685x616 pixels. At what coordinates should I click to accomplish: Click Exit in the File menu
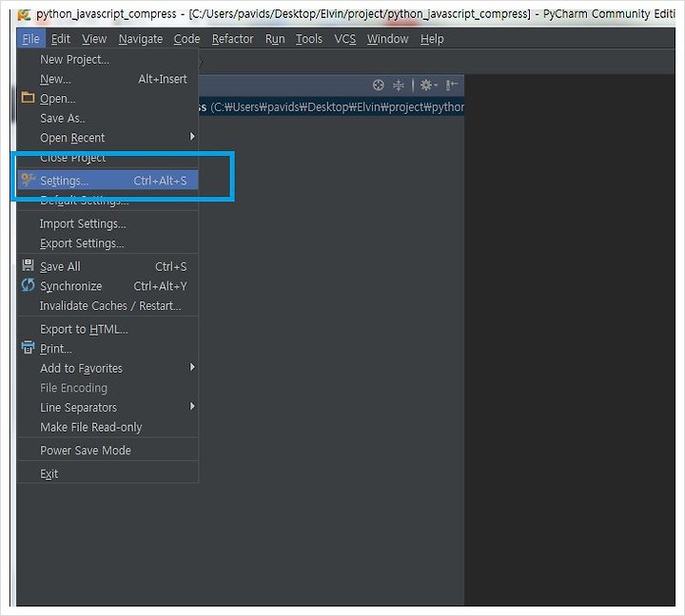[108, 473]
